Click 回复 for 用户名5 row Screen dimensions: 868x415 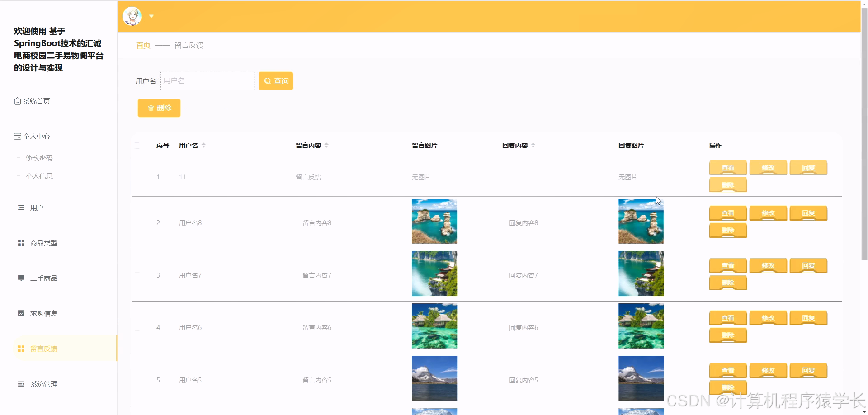coord(808,370)
